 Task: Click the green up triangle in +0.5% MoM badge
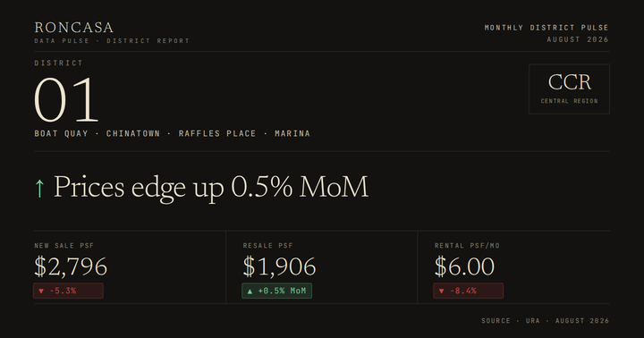(x=250, y=292)
